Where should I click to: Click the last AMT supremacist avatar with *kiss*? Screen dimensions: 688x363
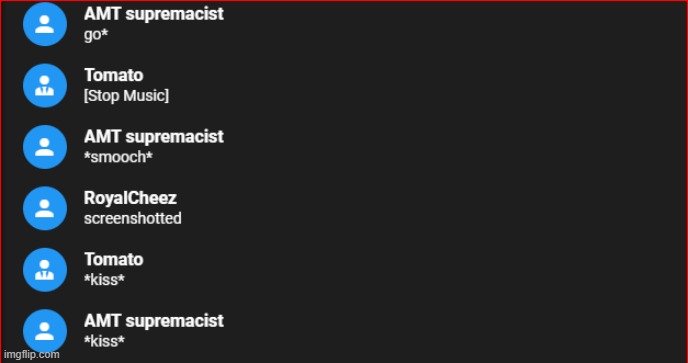point(45,331)
